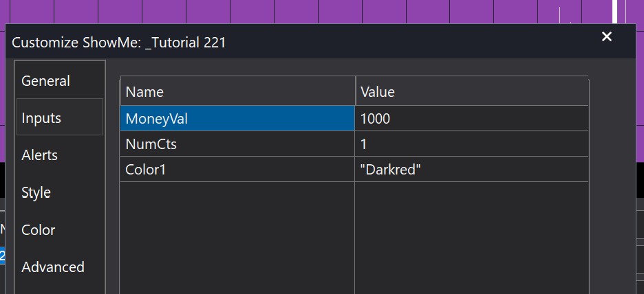
Task: Close the Customize ShowMe dialog
Action: [606, 37]
